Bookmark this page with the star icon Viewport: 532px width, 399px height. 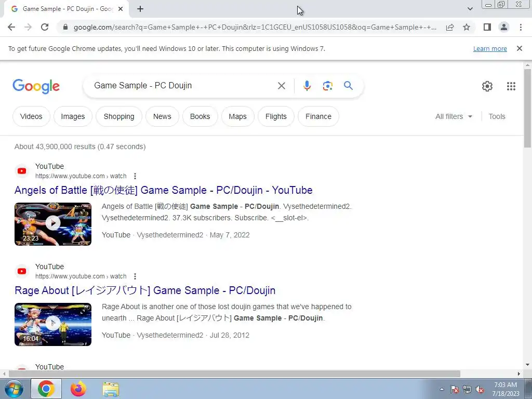point(467,27)
